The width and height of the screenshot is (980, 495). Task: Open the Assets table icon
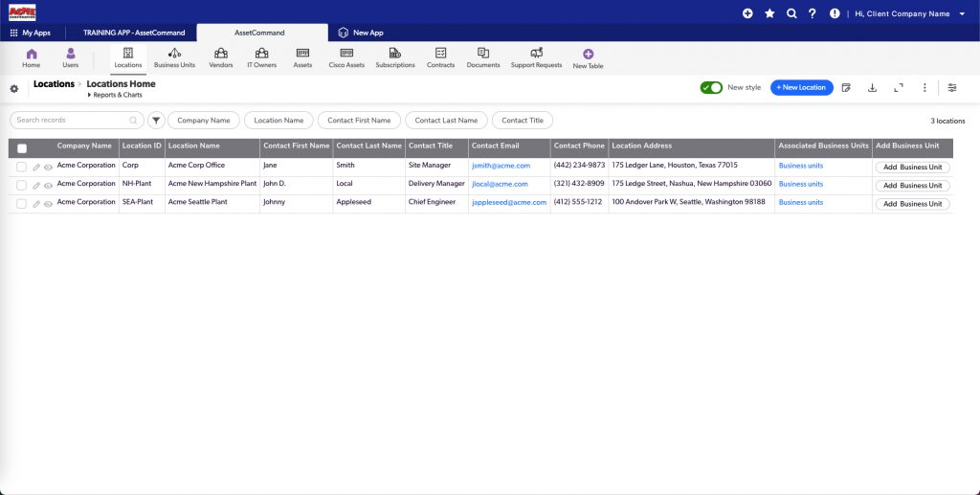click(x=302, y=53)
